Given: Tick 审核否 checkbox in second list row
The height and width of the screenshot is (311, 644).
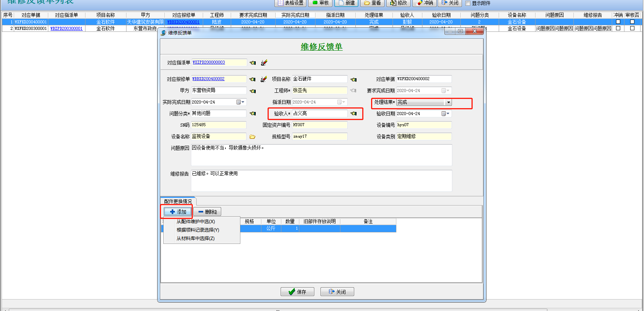Looking at the screenshot, I should 632,28.
